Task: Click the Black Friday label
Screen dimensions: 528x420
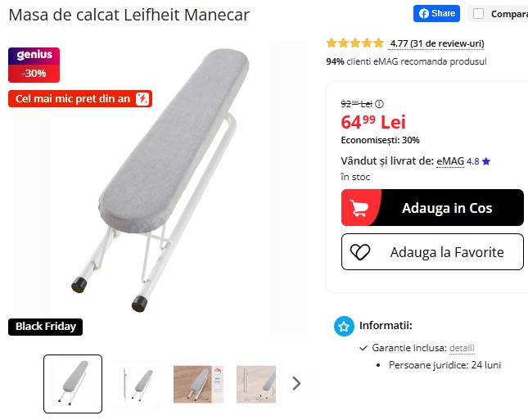Action: (x=46, y=327)
